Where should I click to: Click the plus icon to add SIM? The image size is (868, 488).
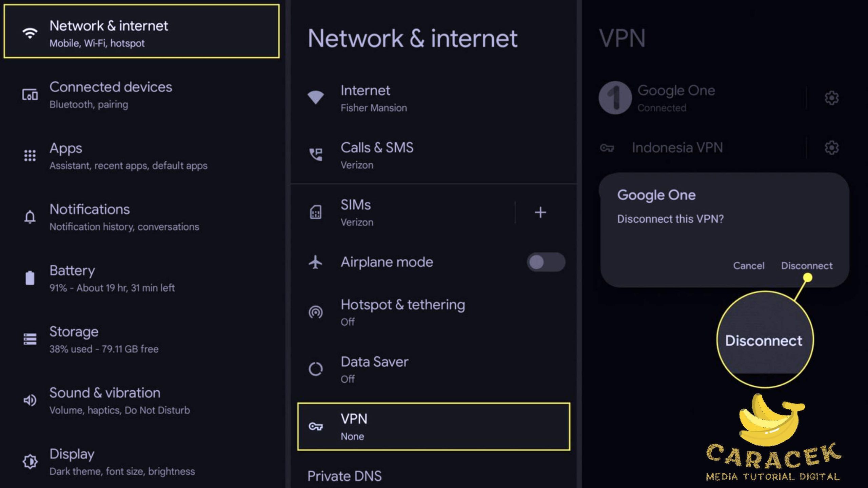(540, 212)
